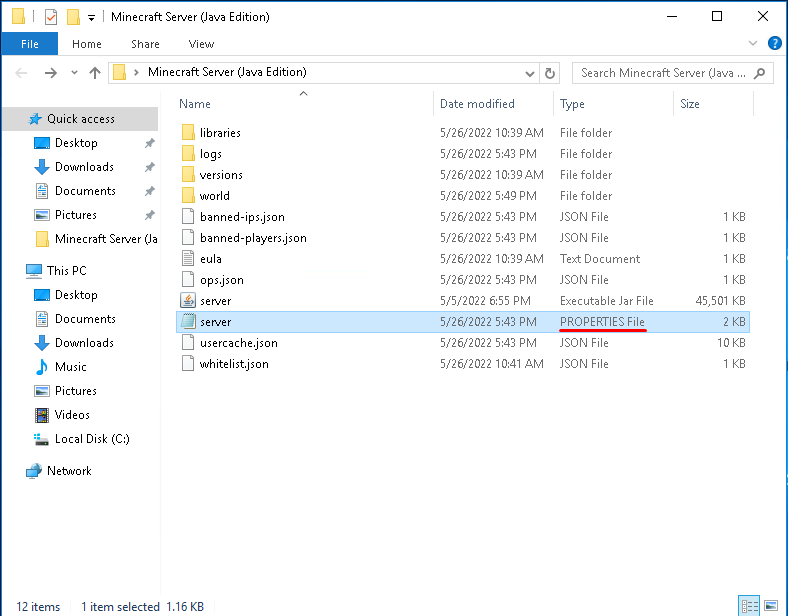Select the logs folder icon
The width and height of the screenshot is (788, 616).
[188, 154]
